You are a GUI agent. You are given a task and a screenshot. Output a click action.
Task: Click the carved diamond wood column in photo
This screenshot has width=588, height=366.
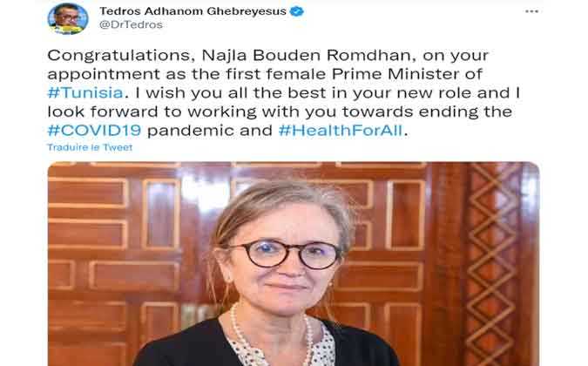(x=492, y=264)
